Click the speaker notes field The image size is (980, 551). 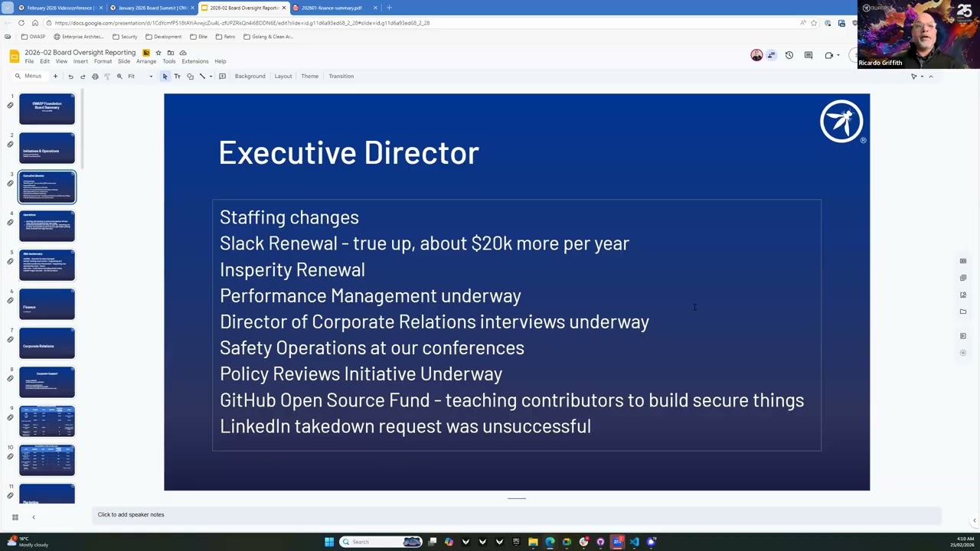point(517,515)
